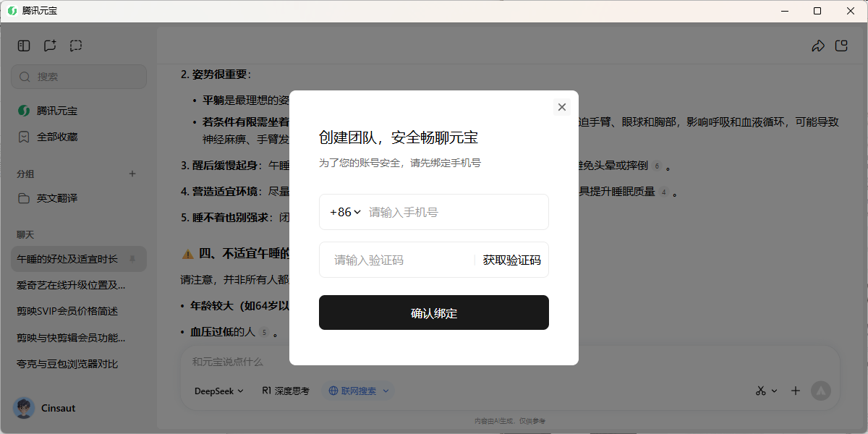The width and height of the screenshot is (868, 434).
Task: Click the share arrow icon at top right
Action: (x=818, y=46)
